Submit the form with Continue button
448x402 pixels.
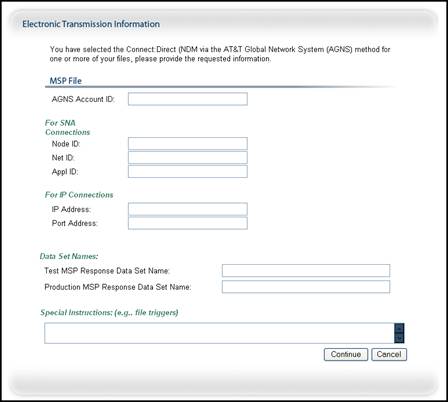[x=346, y=354]
